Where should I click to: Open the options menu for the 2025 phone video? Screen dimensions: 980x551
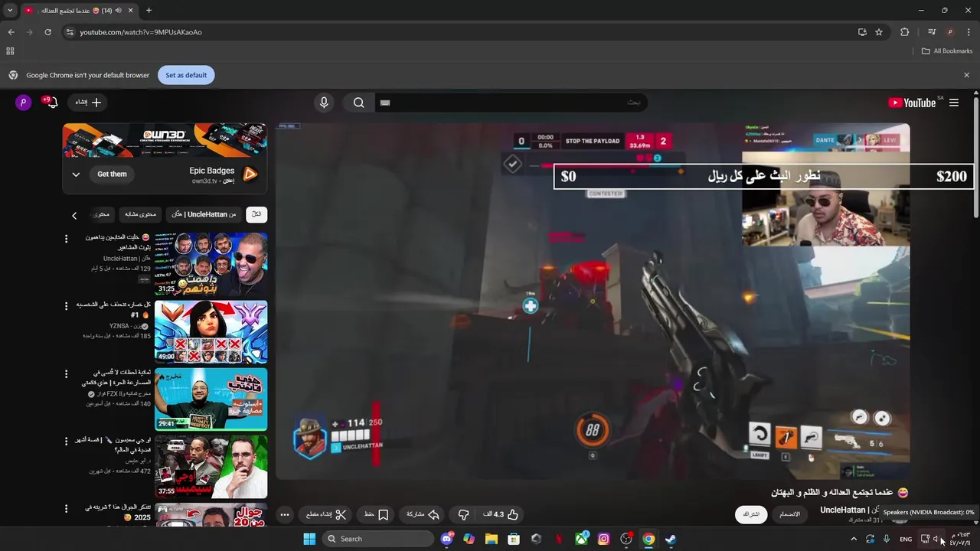[66, 508]
